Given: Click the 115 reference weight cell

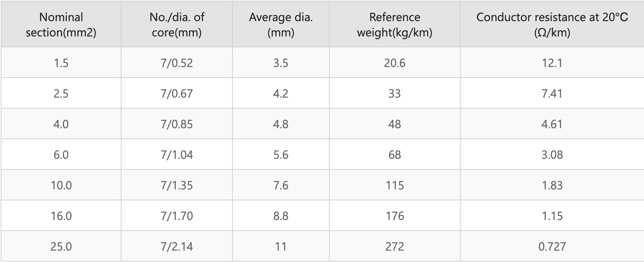Looking at the screenshot, I should 394,185.
